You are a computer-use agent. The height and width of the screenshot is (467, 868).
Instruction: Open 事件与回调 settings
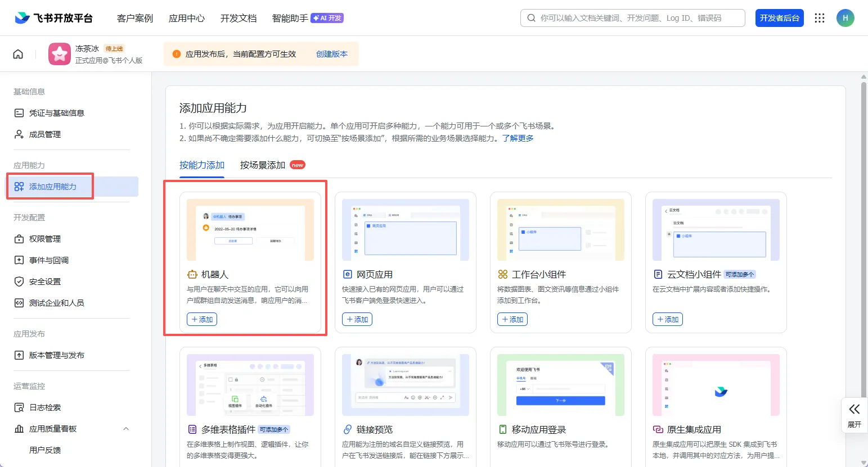(x=49, y=260)
